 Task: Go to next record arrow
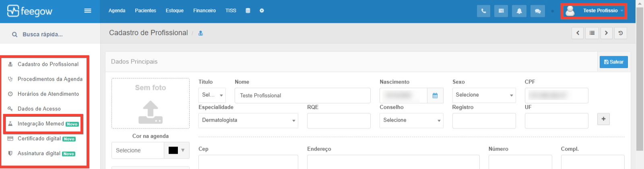[606, 33]
